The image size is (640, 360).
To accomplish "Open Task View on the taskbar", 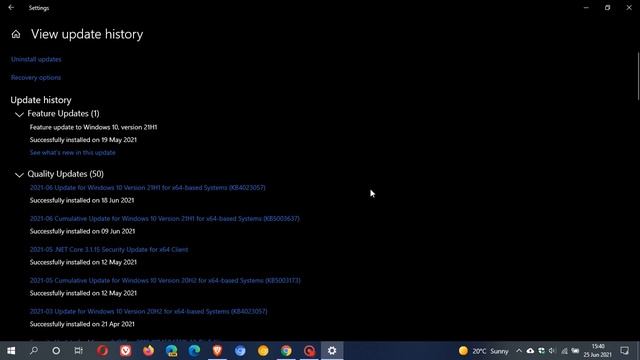I will (78, 351).
